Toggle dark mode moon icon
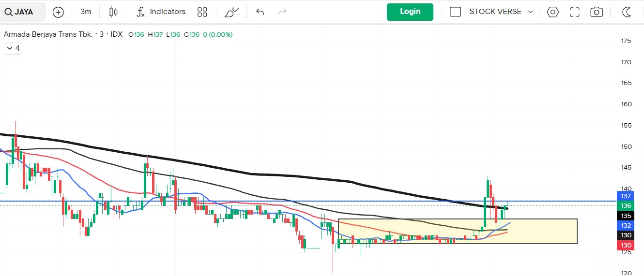Image resolution: width=644 pixels, height=276 pixels. [x=627, y=12]
